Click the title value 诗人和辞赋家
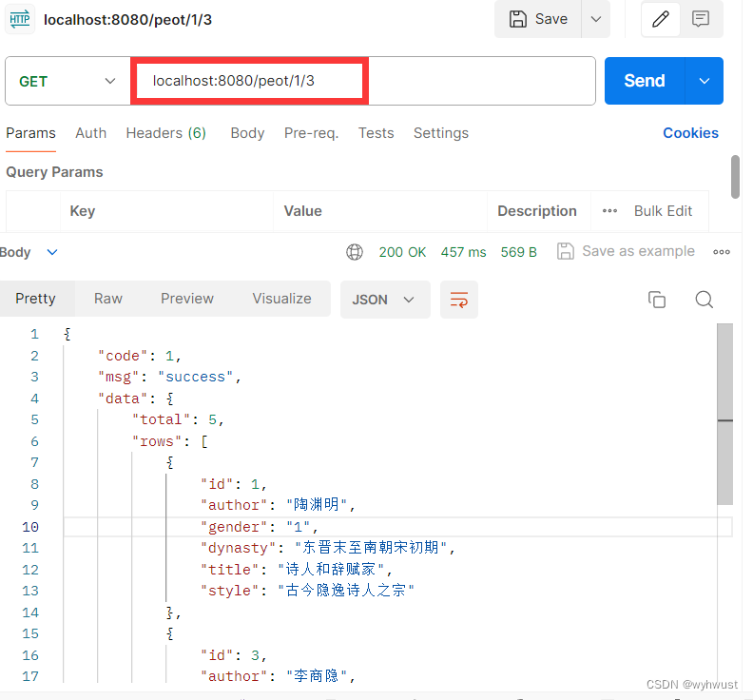Screen dimensions: 753x700 (331, 570)
